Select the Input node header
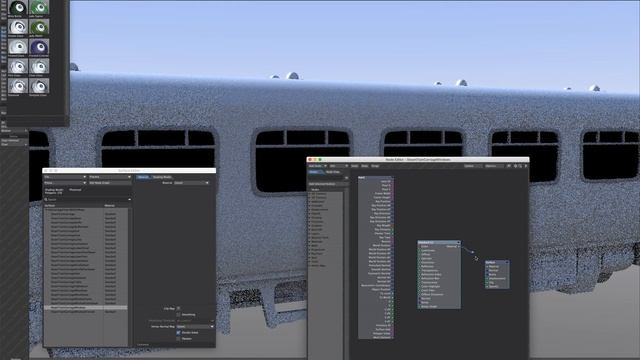 (376, 178)
